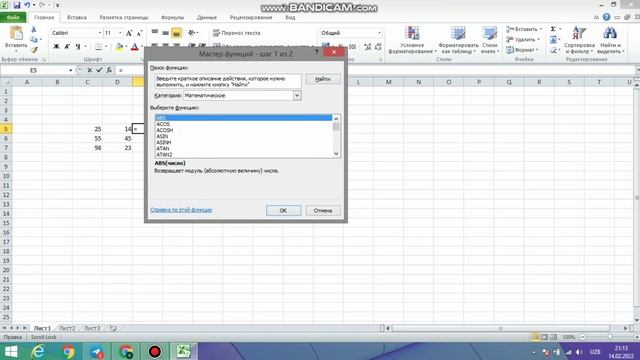Open Cell Styles (Стили ячеек)
Image resolution: width=640 pixels, height=360 pixels.
[489, 40]
